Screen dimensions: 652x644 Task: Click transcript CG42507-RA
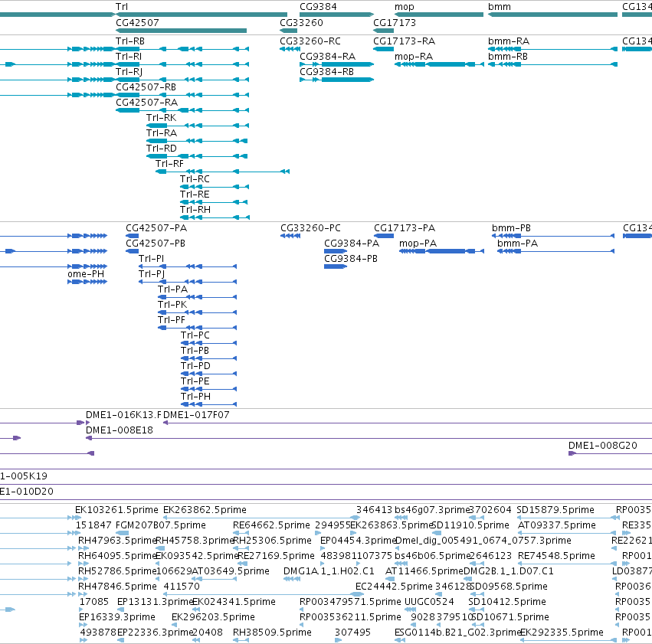coord(147,102)
